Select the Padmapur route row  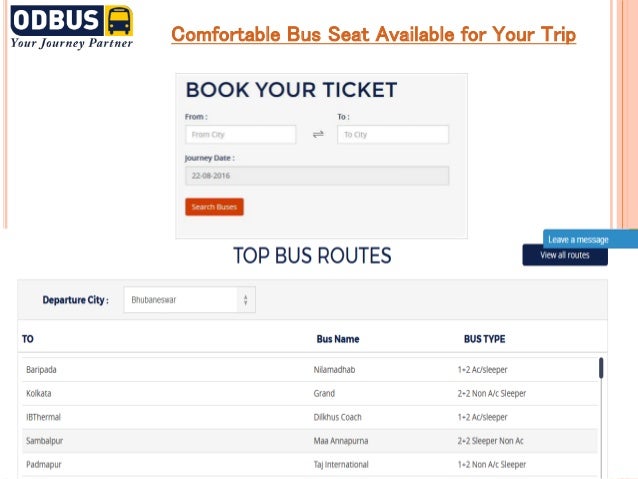pos(310,464)
